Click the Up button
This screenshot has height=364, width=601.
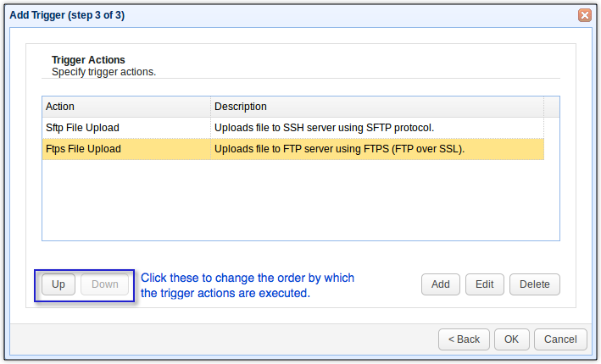(x=58, y=284)
